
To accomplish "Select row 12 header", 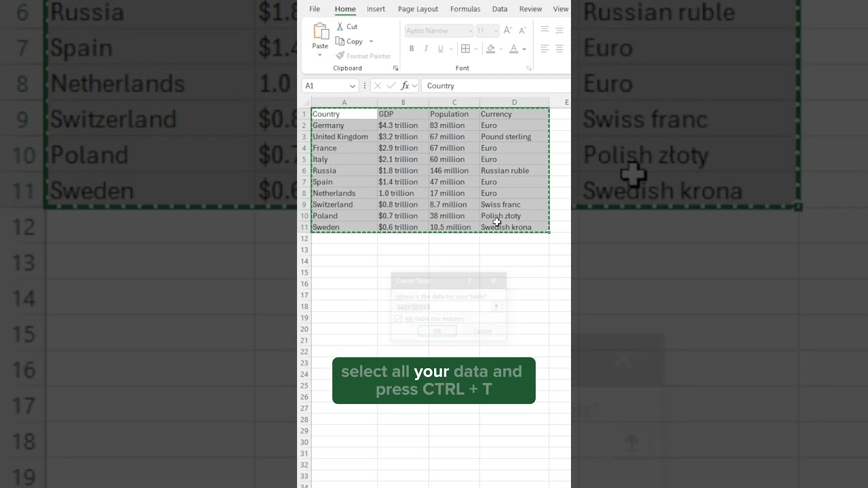I will pyautogui.click(x=304, y=239).
